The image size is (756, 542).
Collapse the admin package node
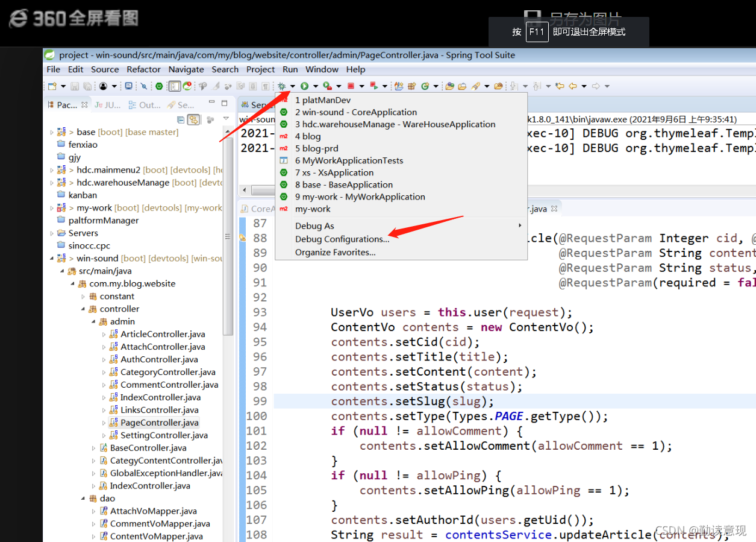tap(93, 321)
